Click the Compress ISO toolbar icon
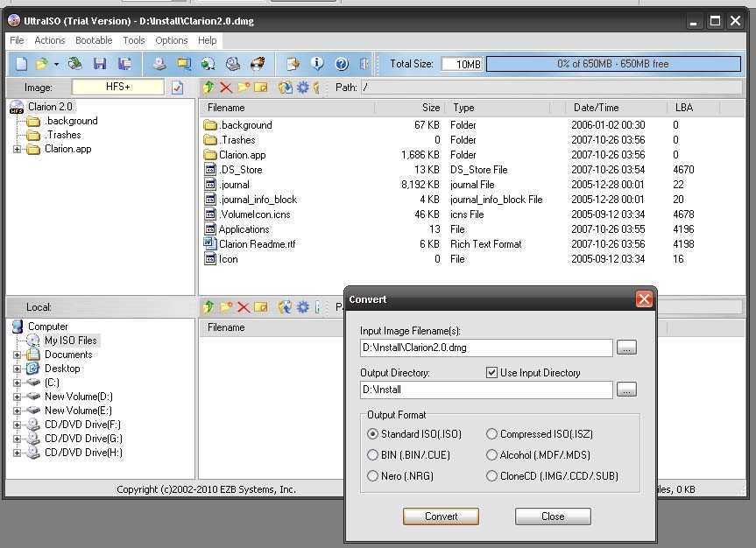Screen dimensions: 756x548 184,64
